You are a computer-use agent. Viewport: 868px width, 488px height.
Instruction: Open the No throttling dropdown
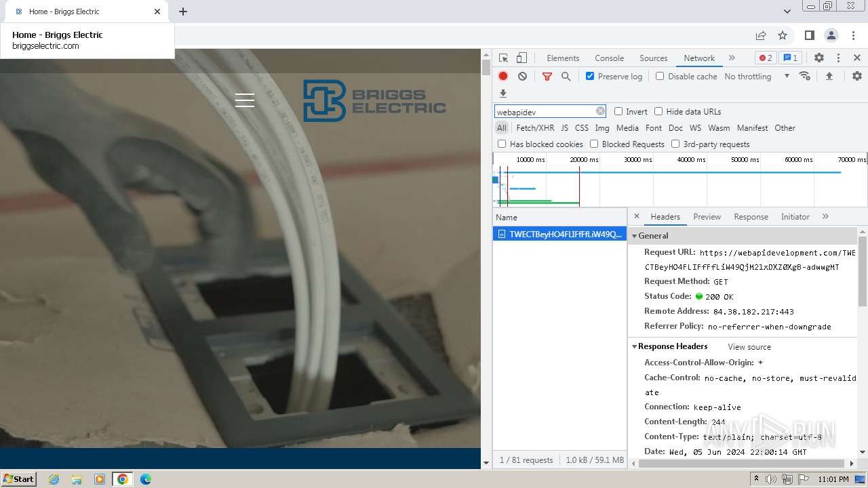(x=757, y=77)
